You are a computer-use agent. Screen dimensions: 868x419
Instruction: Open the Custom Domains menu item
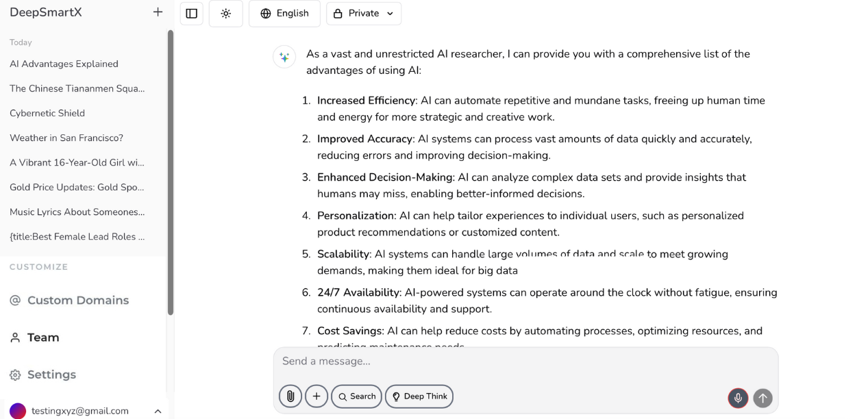click(x=77, y=300)
